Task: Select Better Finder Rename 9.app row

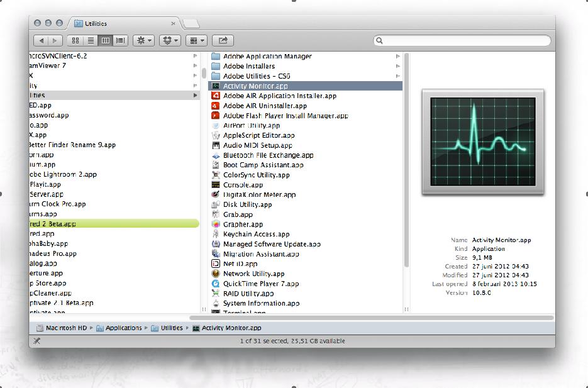Action: (114, 145)
